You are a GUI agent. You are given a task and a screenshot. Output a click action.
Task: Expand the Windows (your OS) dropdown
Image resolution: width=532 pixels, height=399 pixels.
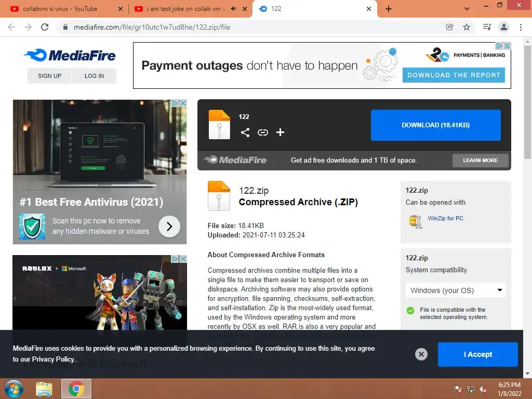coord(456,290)
